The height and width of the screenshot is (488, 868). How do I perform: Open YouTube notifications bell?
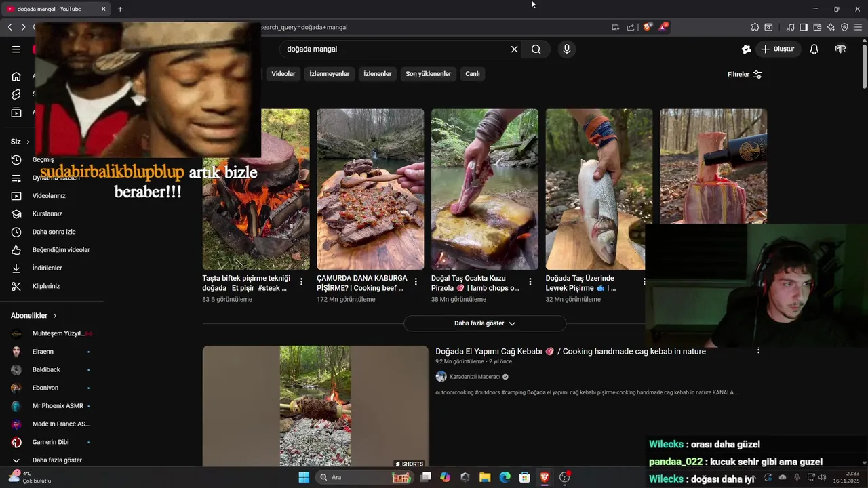tap(814, 49)
